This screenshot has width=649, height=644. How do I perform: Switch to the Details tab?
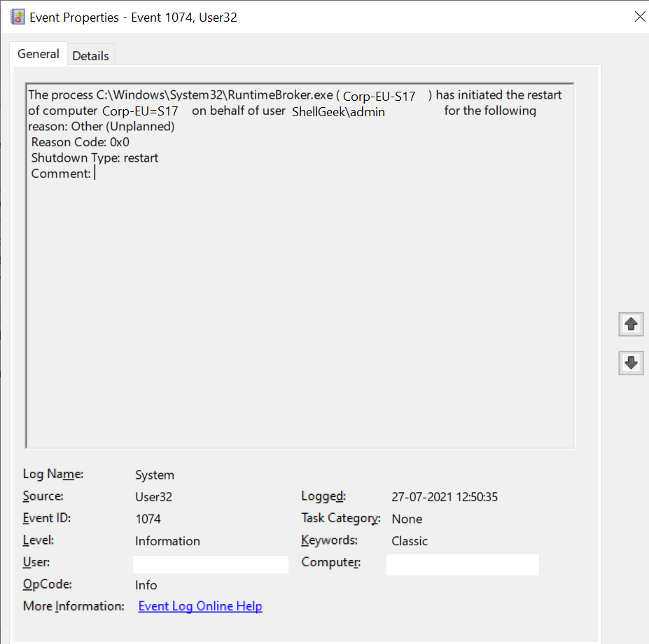click(x=91, y=54)
